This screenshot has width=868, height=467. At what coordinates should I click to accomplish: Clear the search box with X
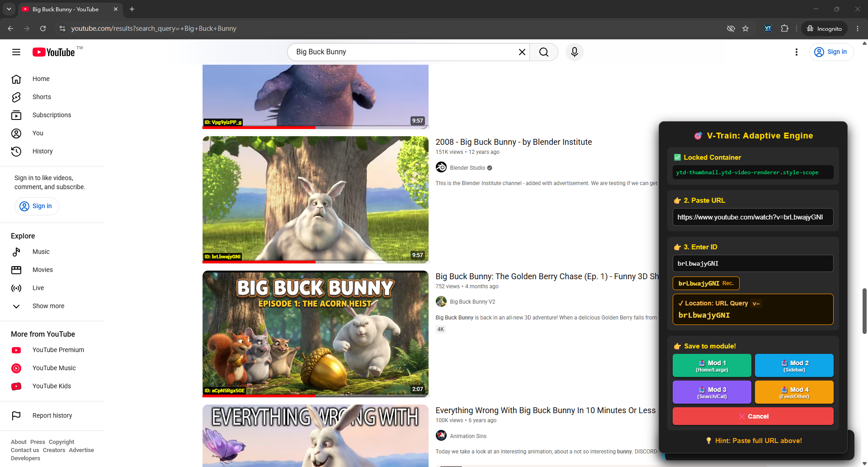pos(522,52)
